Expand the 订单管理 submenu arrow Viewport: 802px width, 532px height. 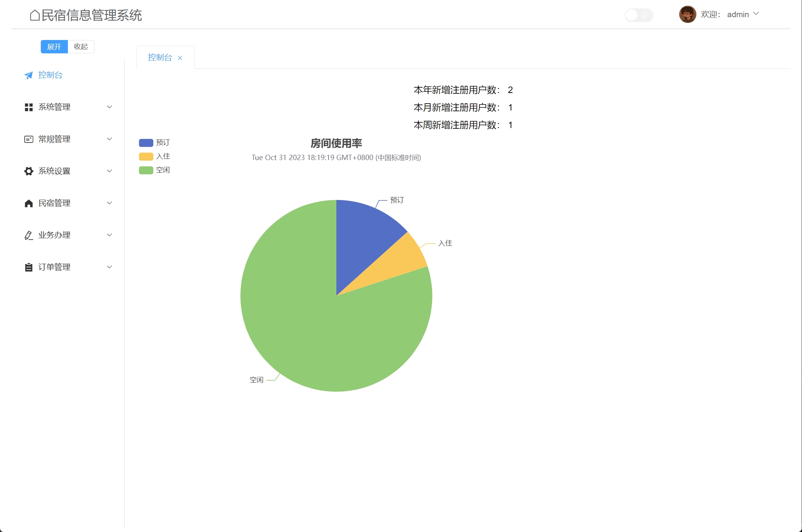click(x=109, y=267)
